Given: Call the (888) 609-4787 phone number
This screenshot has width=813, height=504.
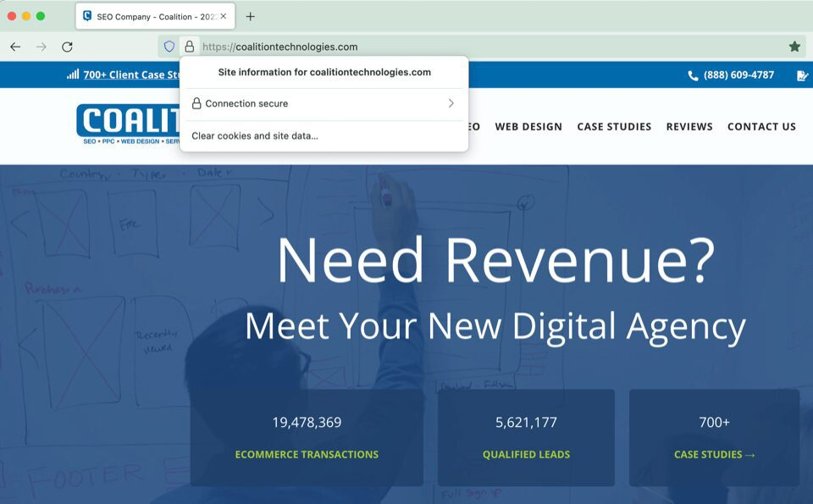Looking at the screenshot, I should (738, 75).
